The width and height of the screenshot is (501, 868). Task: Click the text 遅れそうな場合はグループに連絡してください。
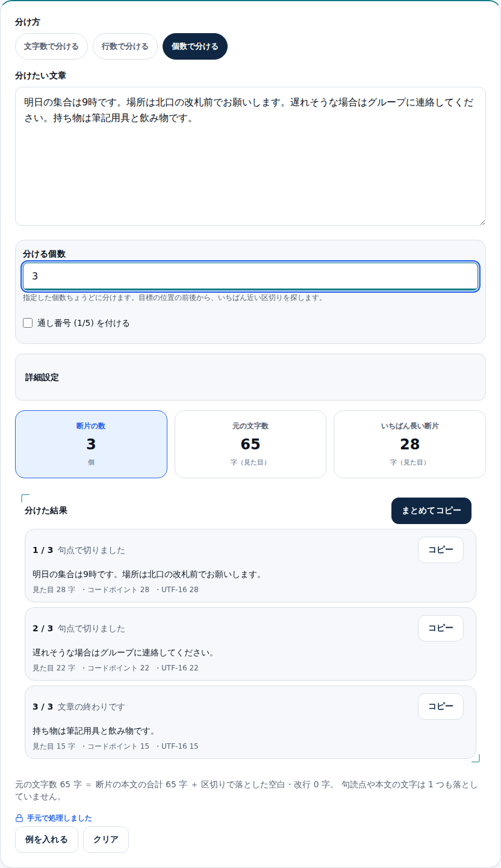(124, 652)
